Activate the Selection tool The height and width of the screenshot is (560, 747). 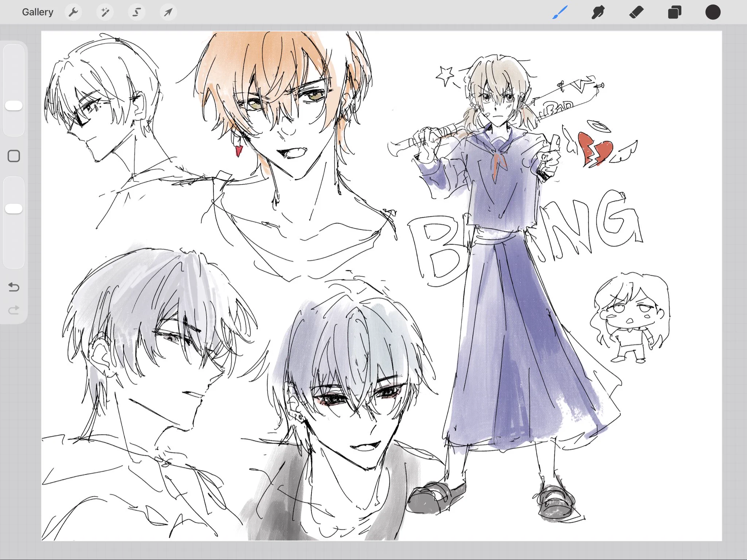pyautogui.click(x=137, y=12)
